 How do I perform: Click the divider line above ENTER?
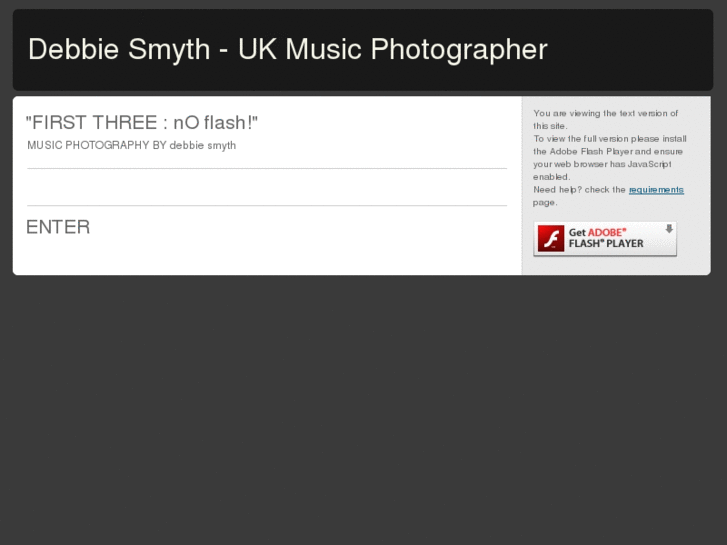pyautogui.click(x=266, y=206)
